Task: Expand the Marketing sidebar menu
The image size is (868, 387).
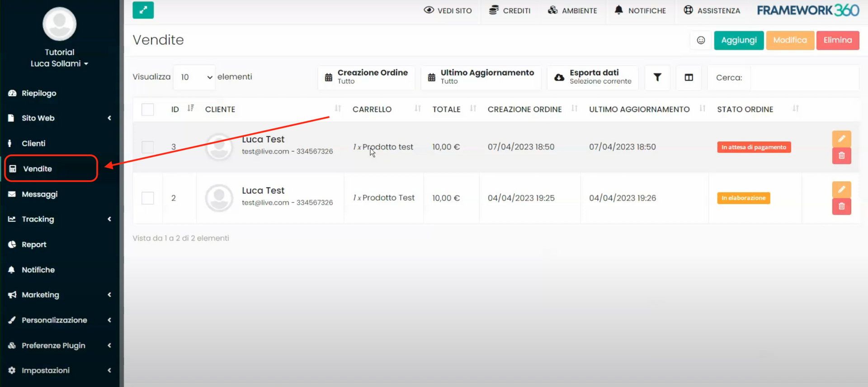Action: [x=59, y=295]
